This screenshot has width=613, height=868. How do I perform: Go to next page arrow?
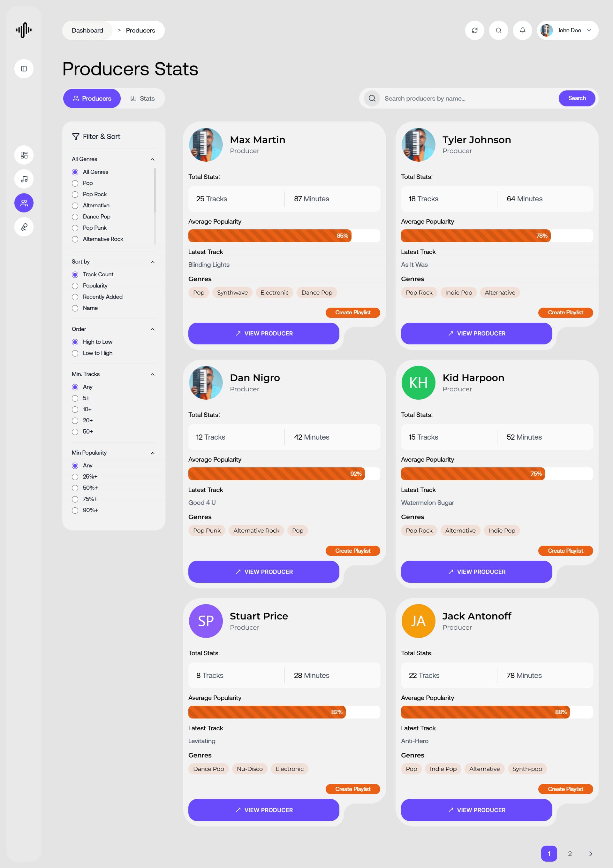point(590,854)
